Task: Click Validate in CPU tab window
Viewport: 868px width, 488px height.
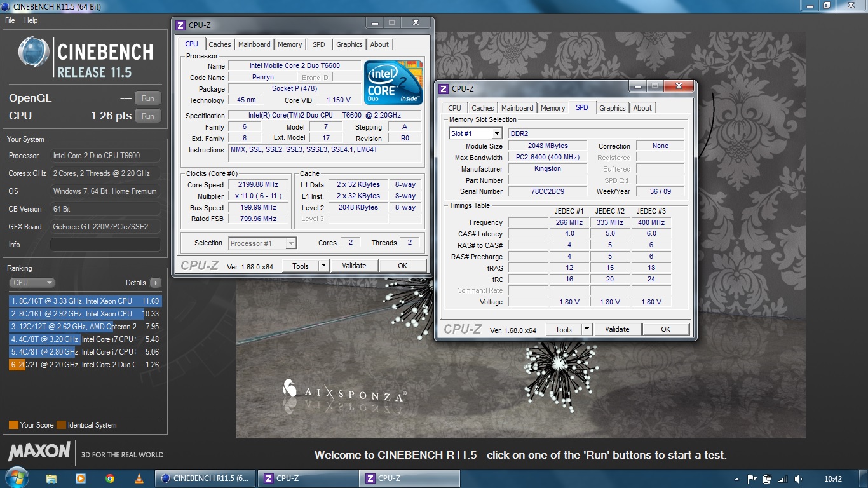Action: coord(354,266)
